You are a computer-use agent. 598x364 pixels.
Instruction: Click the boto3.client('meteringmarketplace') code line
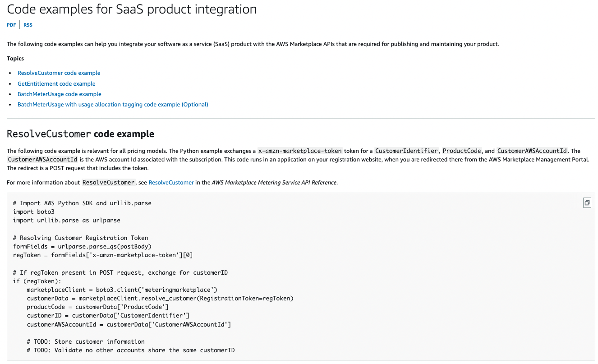pos(122,290)
